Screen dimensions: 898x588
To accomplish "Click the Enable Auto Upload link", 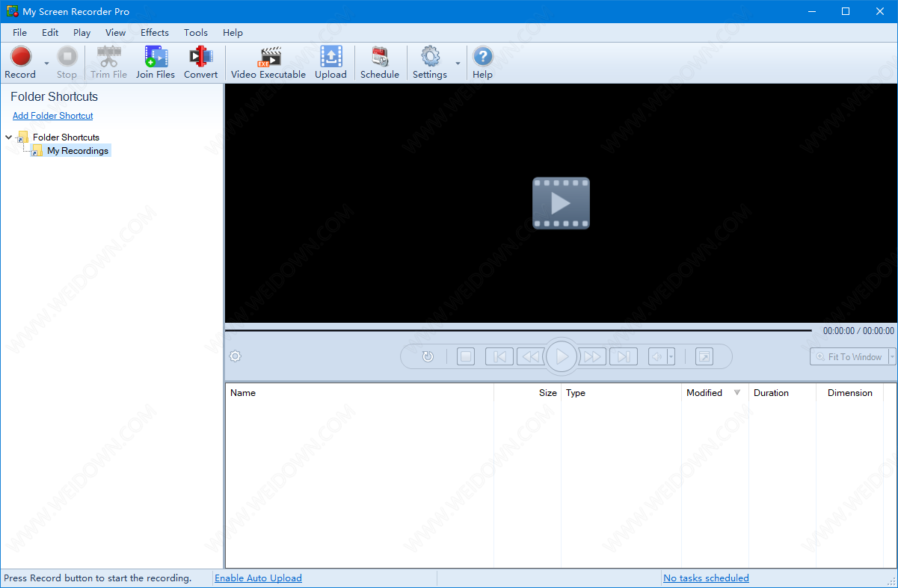I will tap(259, 578).
